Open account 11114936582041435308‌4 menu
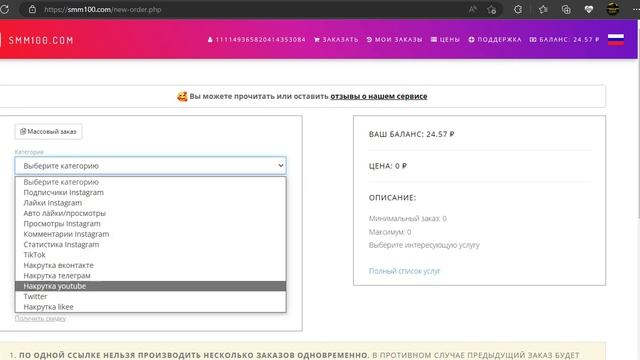The image size is (640, 360). 256,40
